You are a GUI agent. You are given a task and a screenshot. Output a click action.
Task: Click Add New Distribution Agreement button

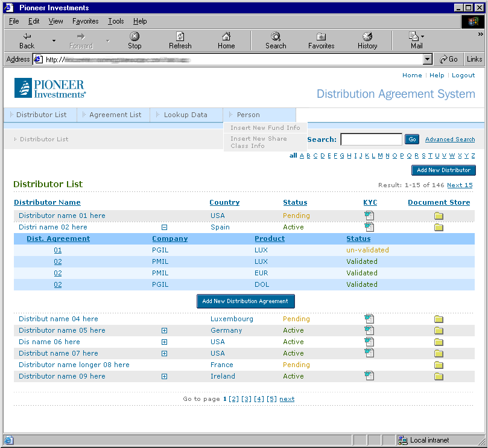(246, 301)
